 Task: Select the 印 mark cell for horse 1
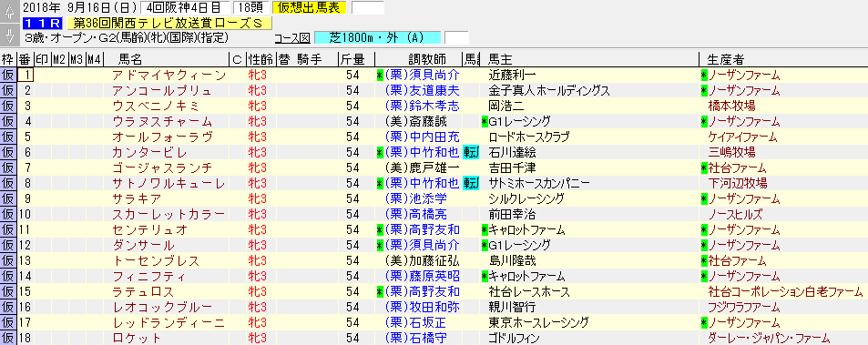click(x=42, y=76)
